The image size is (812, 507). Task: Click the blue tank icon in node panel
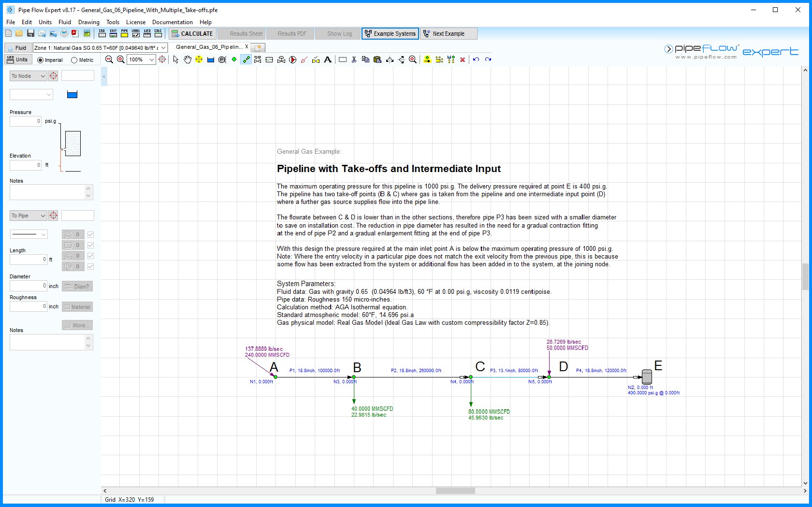pyautogui.click(x=72, y=95)
